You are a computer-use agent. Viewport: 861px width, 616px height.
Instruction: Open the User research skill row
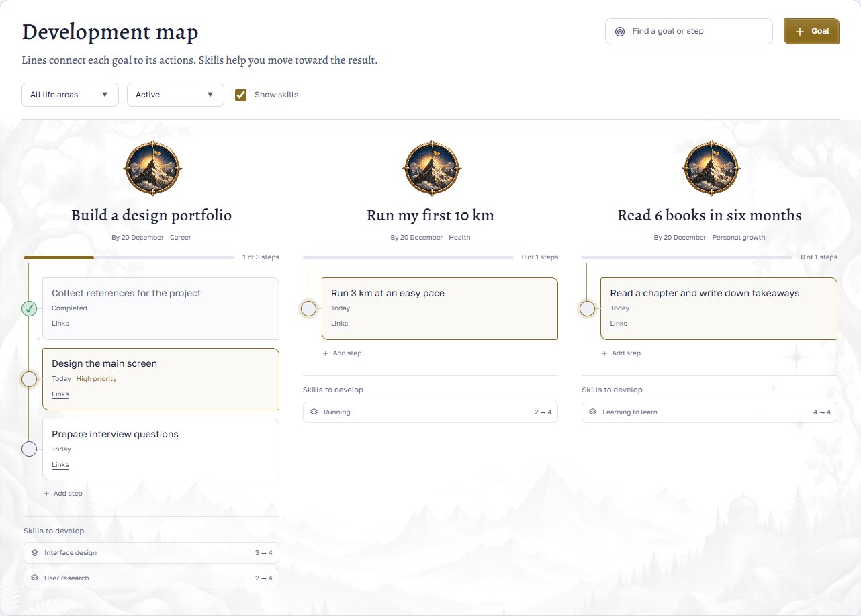[x=151, y=578]
